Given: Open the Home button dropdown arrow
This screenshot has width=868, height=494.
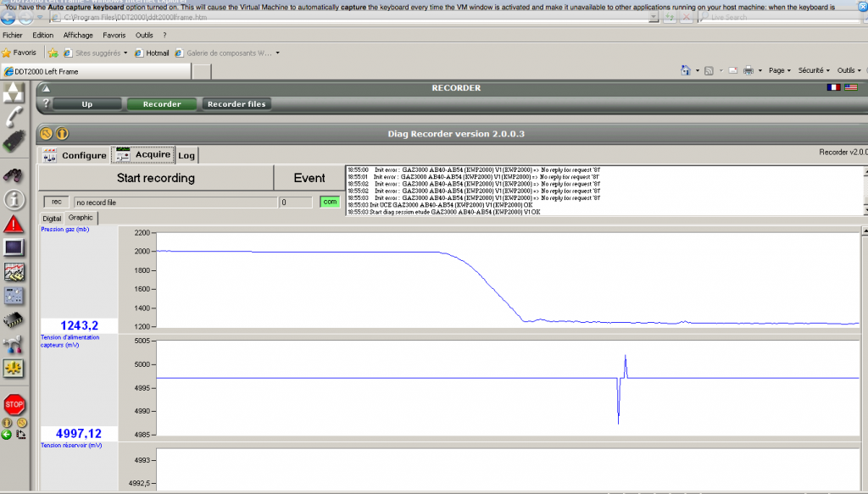Looking at the screenshot, I should 697,71.
